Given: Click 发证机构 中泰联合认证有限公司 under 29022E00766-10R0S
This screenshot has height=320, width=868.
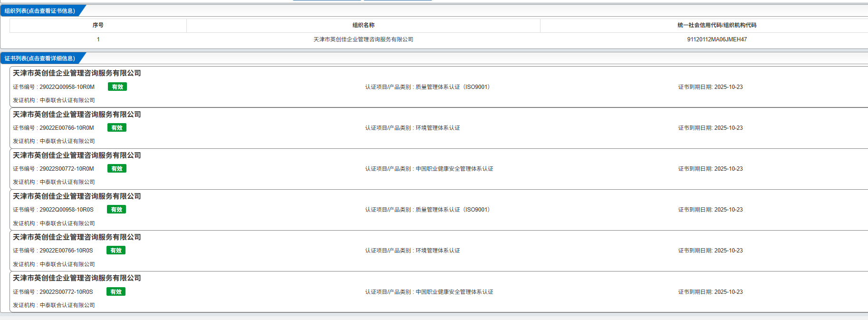Looking at the screenshot, I should (x=54, y=264).
